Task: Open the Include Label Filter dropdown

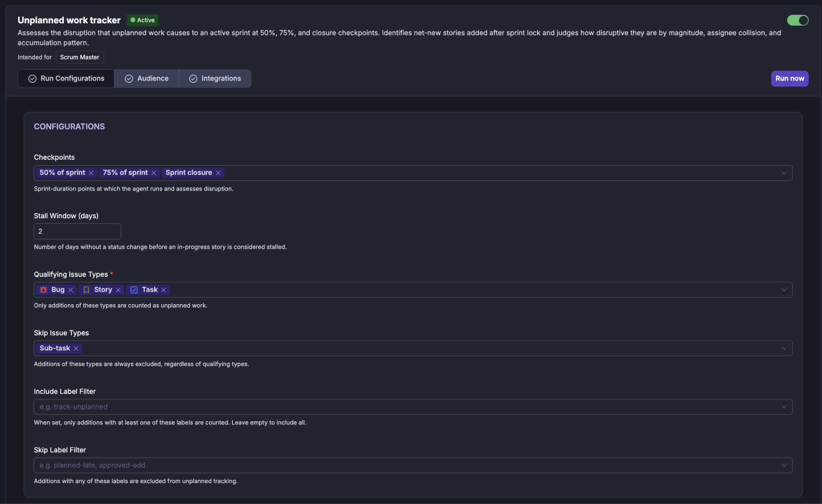Action: (784, 407)
